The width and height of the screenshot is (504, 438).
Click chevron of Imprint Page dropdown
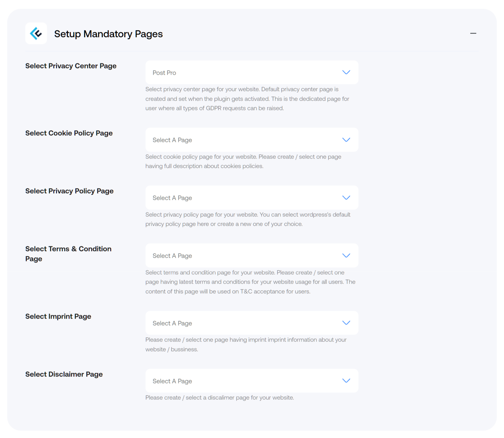pos(346,323)
